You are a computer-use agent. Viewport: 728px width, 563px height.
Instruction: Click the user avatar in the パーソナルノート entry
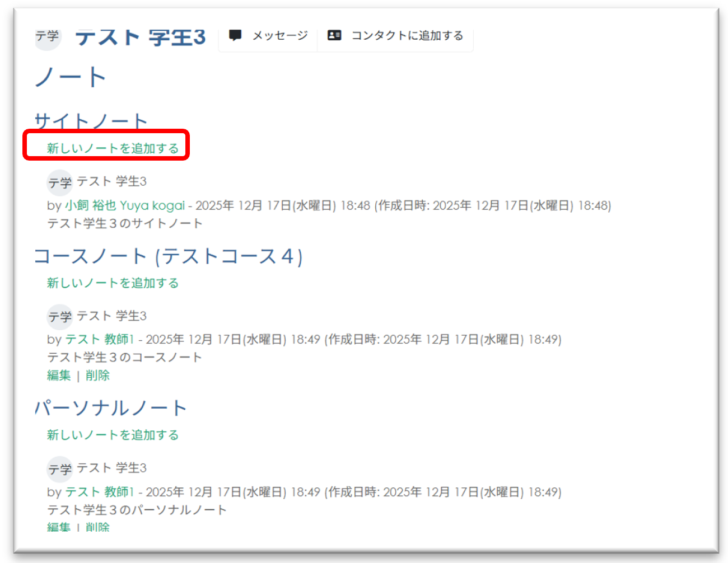59,469
